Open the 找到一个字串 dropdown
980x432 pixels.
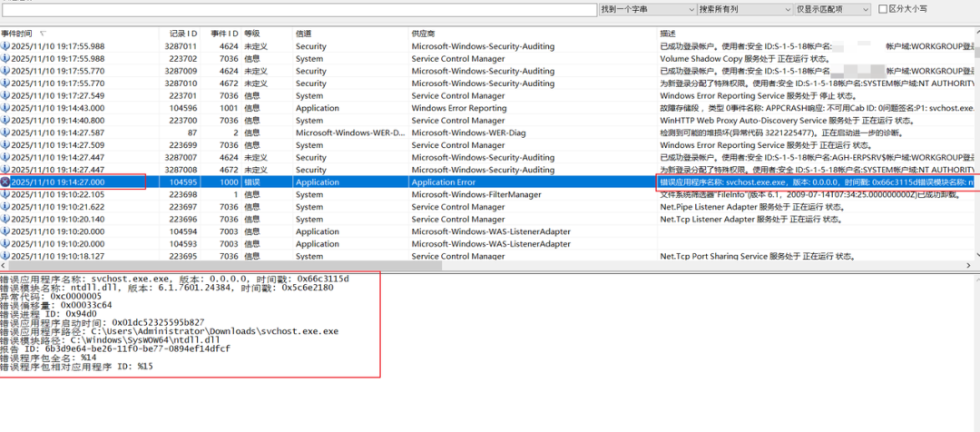click(x=647, y=9)
